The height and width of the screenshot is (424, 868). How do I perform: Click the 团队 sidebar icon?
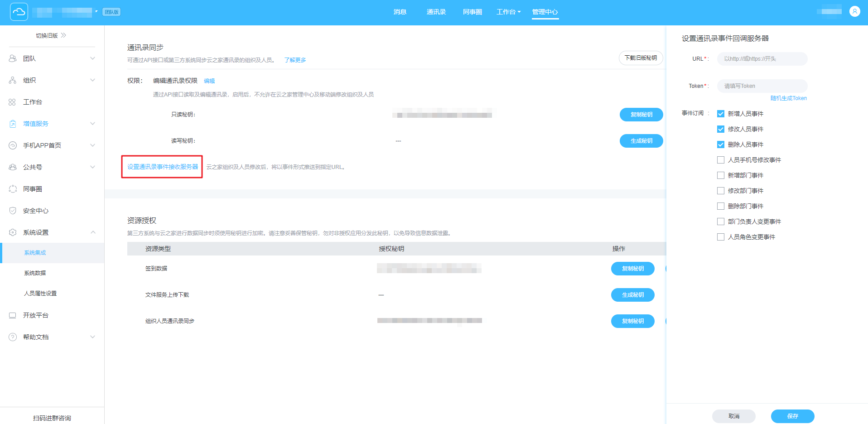click(x=13, y=58)
